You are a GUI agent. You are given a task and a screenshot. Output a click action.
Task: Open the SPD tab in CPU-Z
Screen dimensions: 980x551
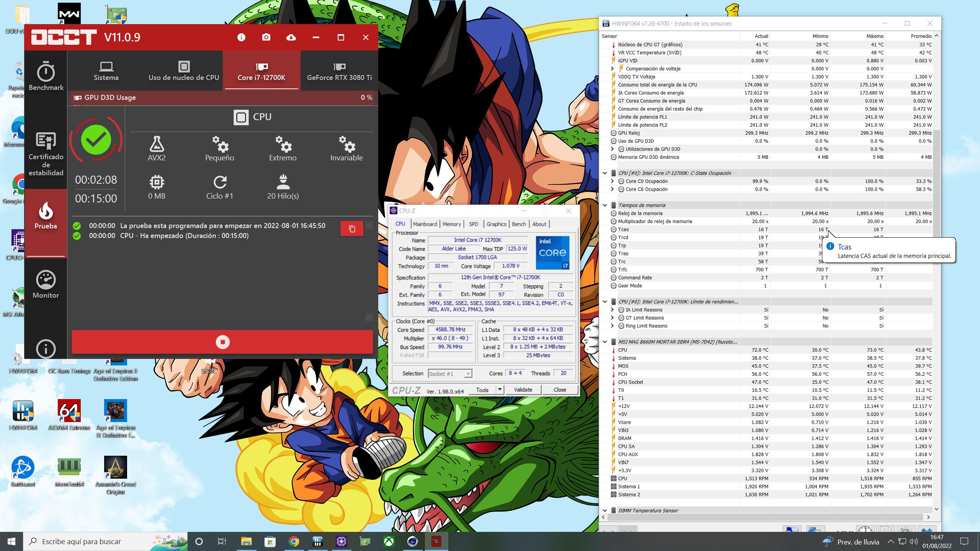pos(474,224)
